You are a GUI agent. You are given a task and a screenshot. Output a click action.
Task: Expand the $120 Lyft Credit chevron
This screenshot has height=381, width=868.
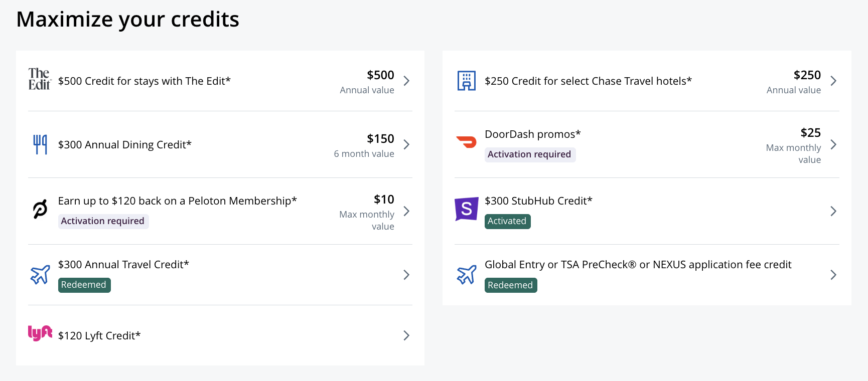[406, 335]
